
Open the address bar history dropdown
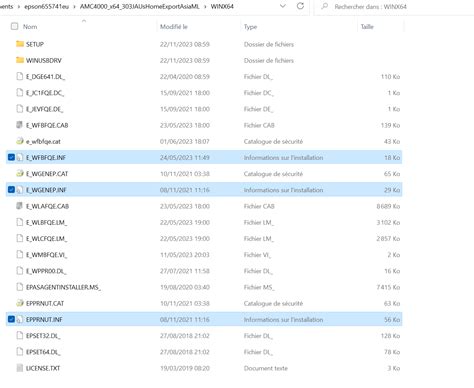(x=283, y=6)
